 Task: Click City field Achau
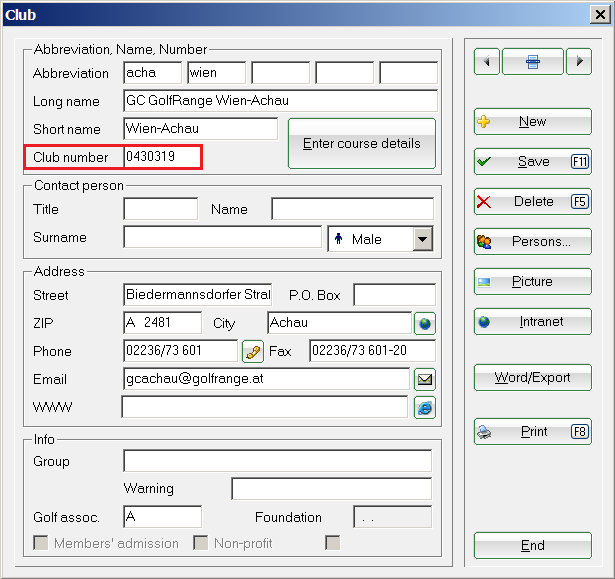click(339, 323)
